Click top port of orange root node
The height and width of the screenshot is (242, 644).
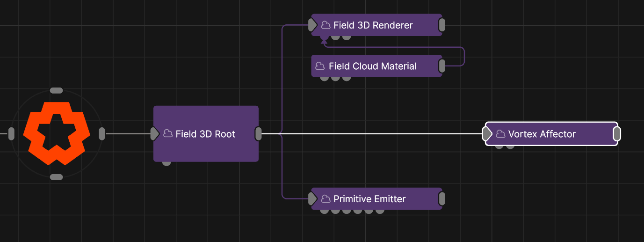56,90
